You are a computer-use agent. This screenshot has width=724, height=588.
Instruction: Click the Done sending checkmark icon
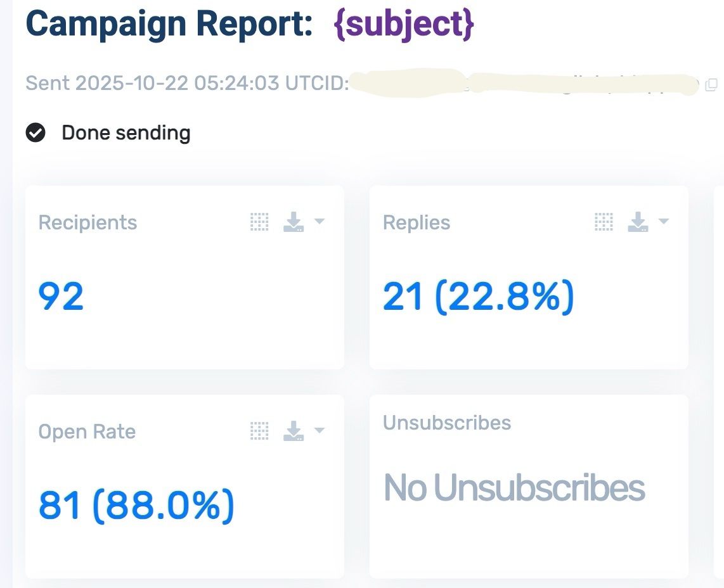point(36,132)
